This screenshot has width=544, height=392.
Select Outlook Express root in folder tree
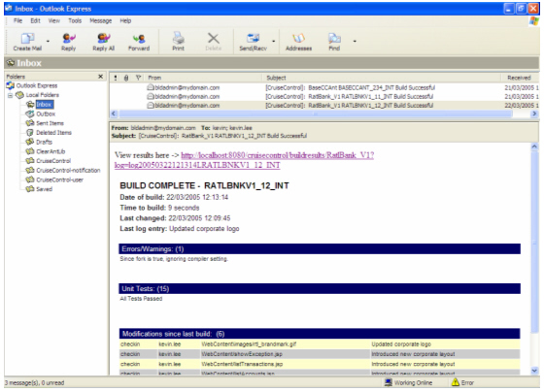(x=37, y=85)
